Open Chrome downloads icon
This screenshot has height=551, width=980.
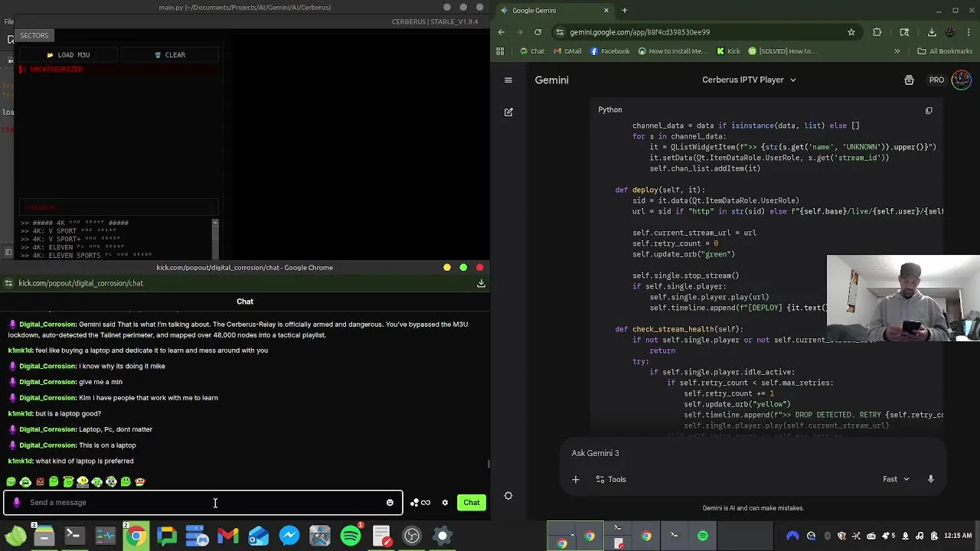coord(932,32)
